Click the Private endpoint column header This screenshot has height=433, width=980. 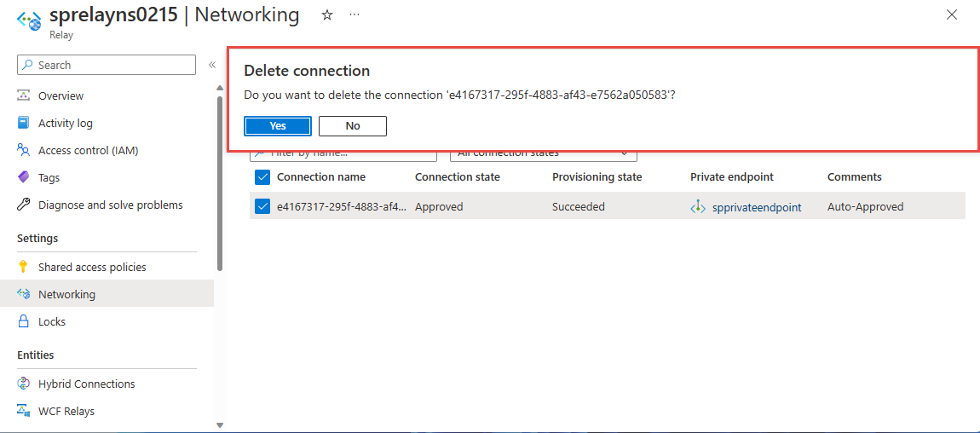[732, 176]
